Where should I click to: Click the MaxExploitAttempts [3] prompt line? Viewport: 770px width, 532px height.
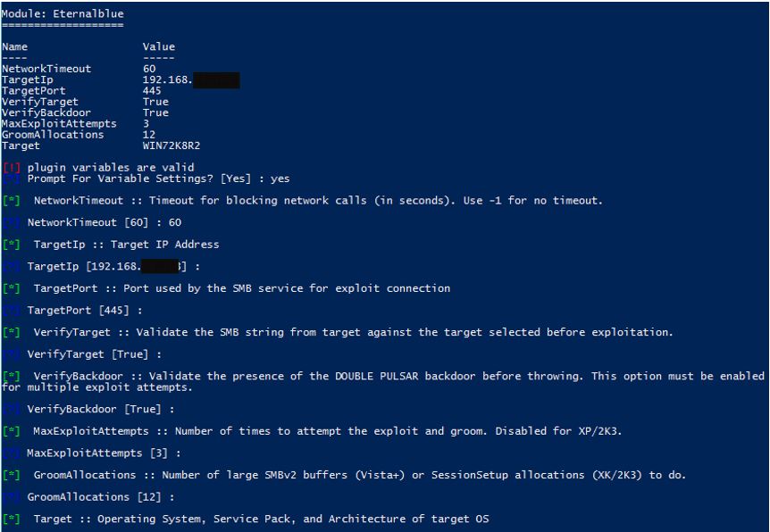[104, 453]
